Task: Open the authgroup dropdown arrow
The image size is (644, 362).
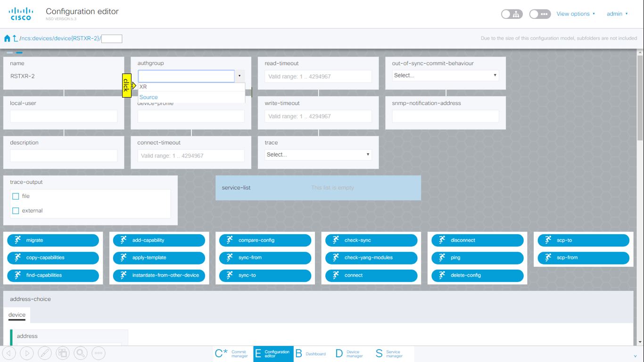Action: [240, 75]
